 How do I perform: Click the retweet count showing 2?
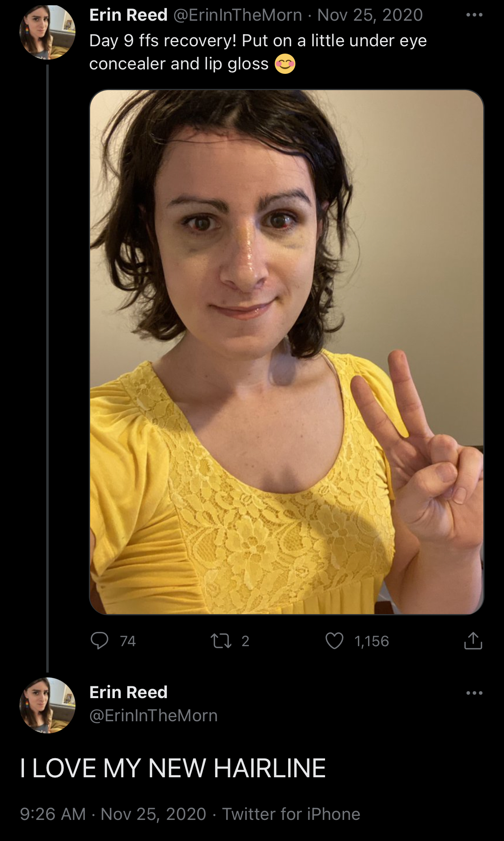point(245,641)
